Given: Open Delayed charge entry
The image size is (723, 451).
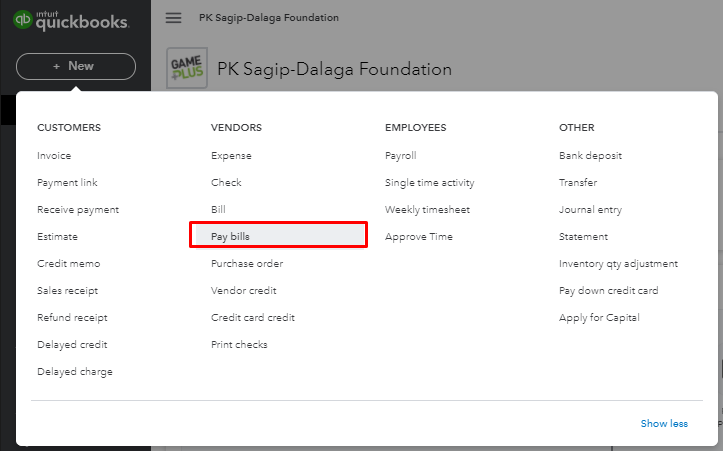Looking at the screenshot, I should (75, 372).
